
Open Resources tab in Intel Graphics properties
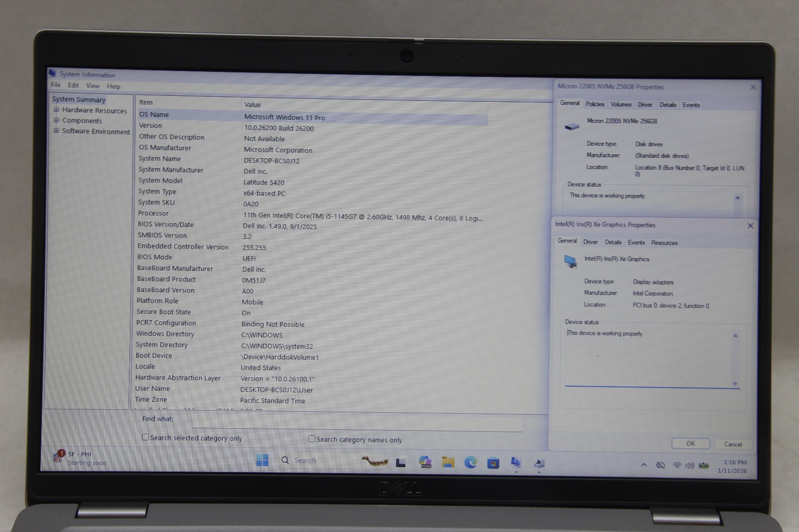pyautogui.click(x=664, y=243)
